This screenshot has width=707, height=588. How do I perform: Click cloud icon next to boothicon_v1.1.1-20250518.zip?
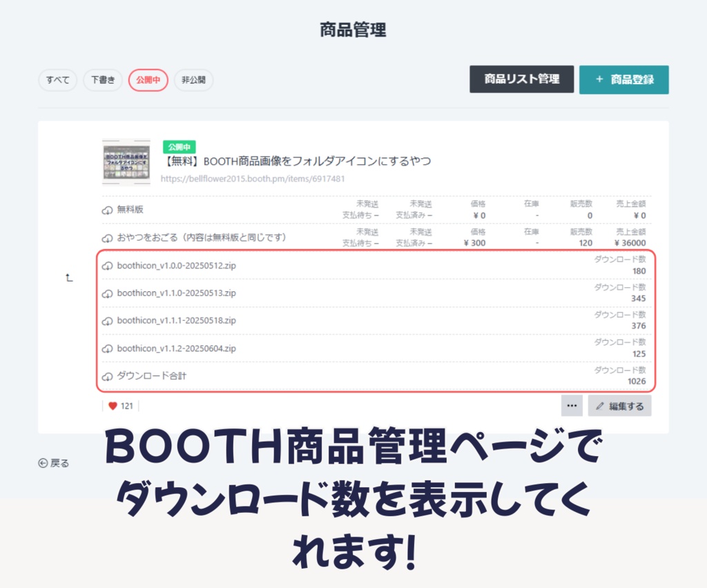(107, 321)
